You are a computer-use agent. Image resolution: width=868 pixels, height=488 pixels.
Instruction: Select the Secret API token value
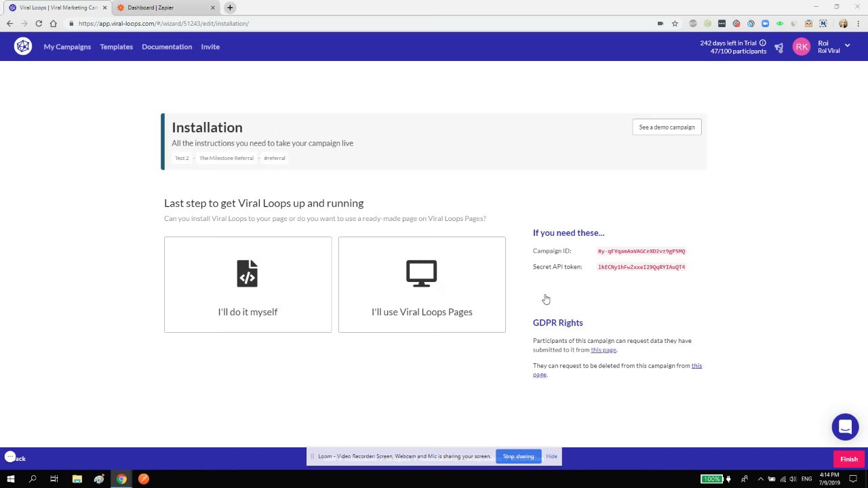642,267
